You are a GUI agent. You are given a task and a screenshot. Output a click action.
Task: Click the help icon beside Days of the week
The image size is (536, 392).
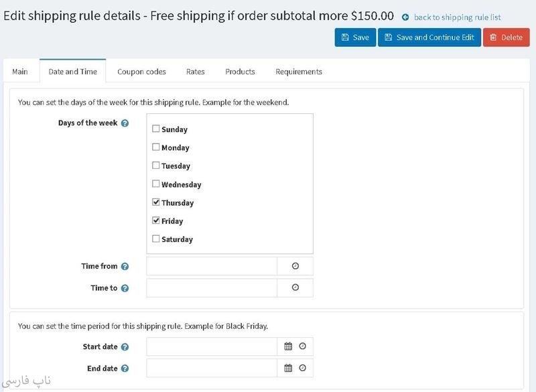click(x=125, y=123)
